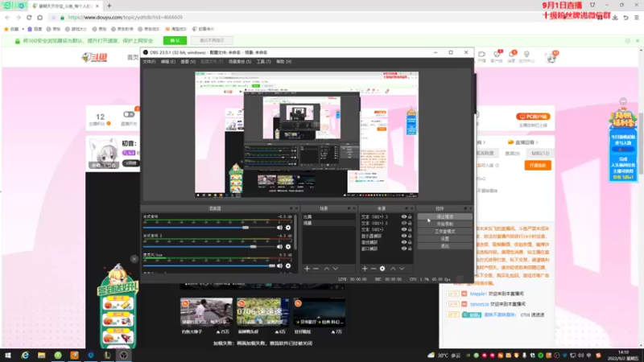Open OBS 查看(V) menu
Viewport: 644px width, 362px height.
pyautogui.click(x=188, y=62)
